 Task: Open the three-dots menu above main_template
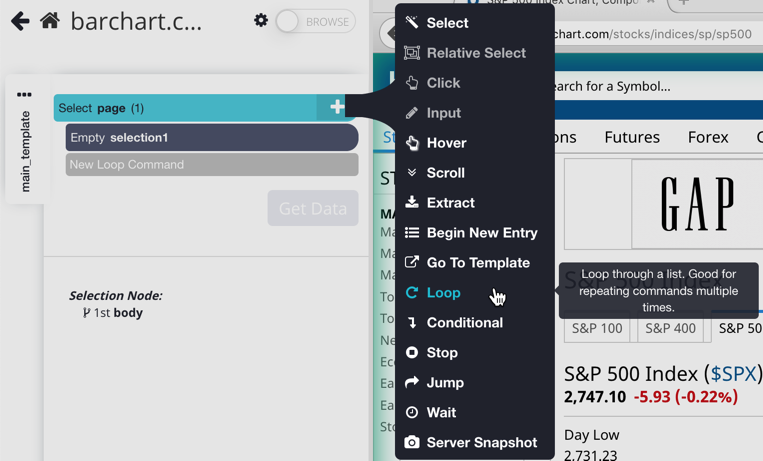[x=24, y=95]
